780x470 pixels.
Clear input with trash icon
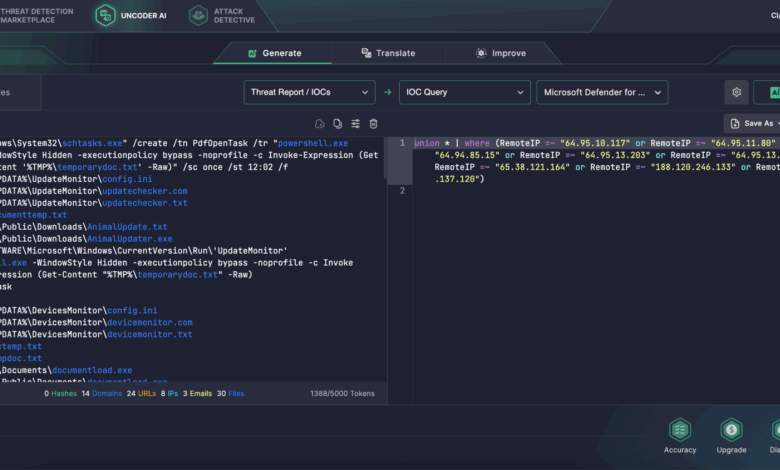(373, 124)
